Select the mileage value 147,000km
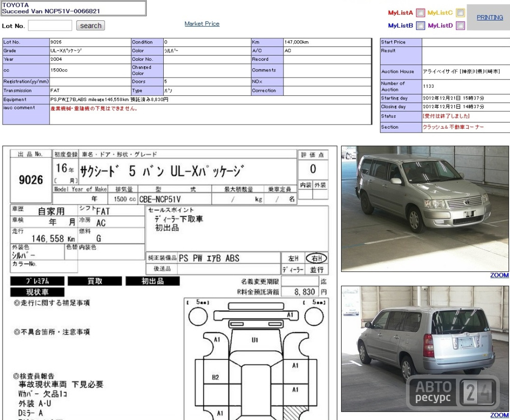The width and height of the screenshot is (510, 420). coord(296,42)
